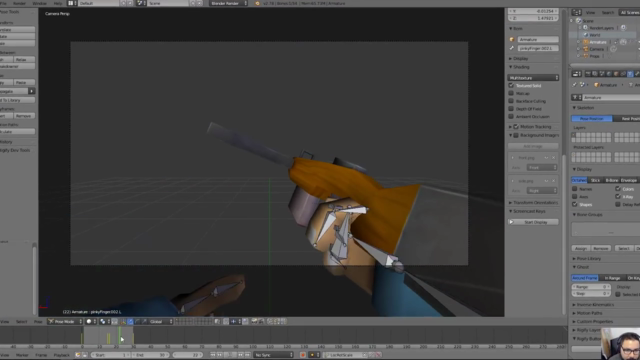Click the Add Image button

(533, 146)
